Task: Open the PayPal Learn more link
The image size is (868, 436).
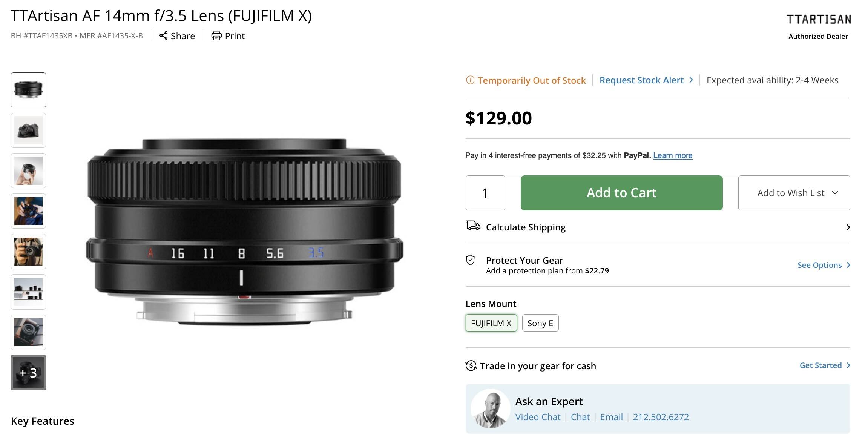Action: pyautogui.click(x=672, y=155)
